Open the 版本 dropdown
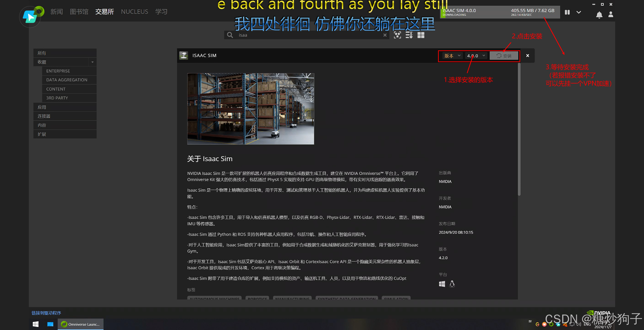 point(452,56)
